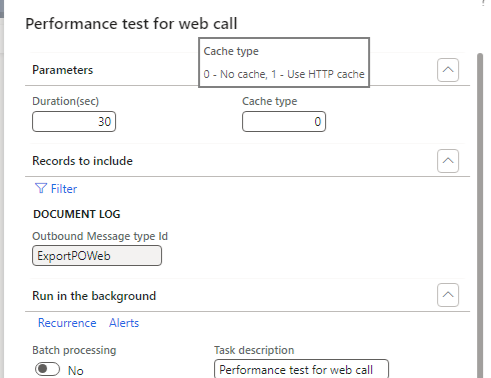Open the Alerts link
Image resolution: width=491 pixels, height=378 pixels.
(x=124, y=323)
